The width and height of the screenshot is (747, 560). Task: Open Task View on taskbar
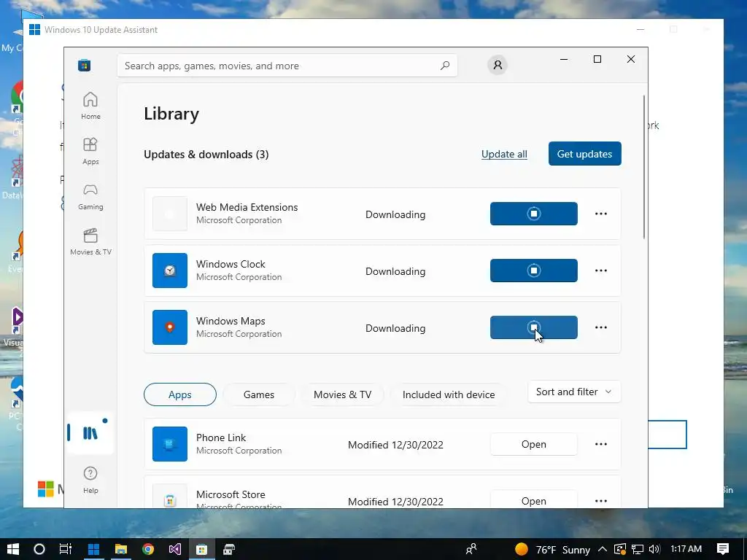66,549
